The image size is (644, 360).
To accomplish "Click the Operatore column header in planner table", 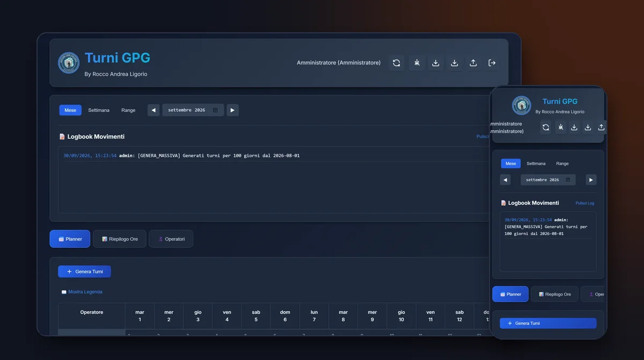I will coord(92,316).
